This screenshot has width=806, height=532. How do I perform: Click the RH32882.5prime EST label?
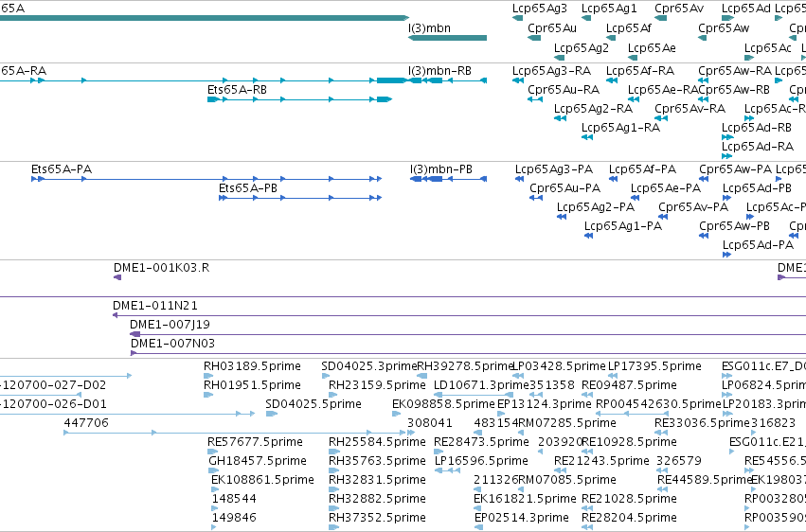tap(377, 500)
